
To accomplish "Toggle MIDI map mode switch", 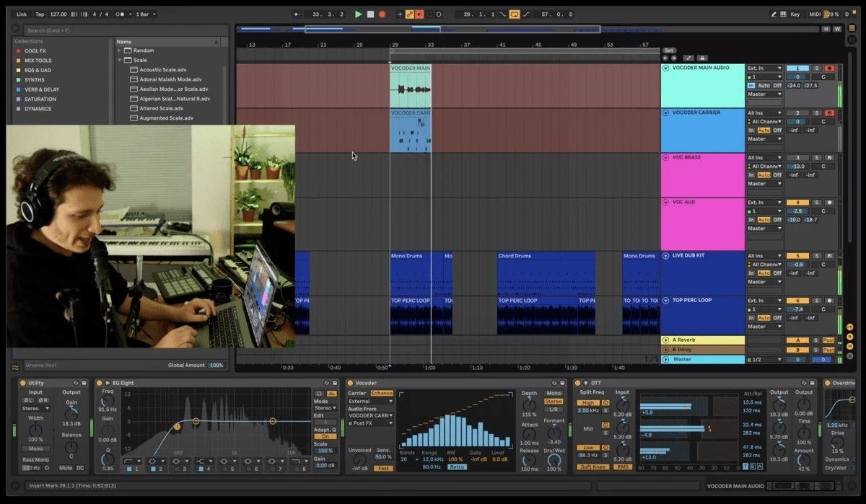I will (815, 14).
